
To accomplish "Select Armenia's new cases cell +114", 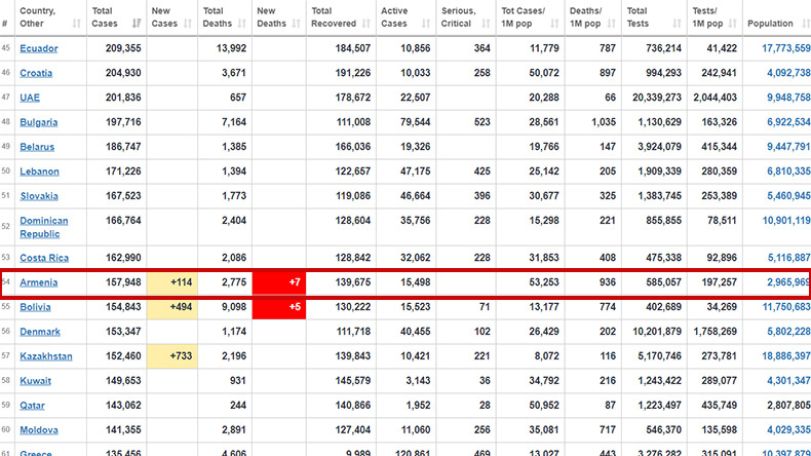I will point(172,283).
